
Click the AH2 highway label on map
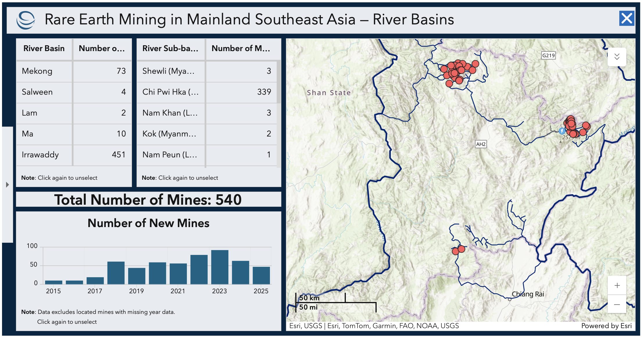[x=481, y=144]
